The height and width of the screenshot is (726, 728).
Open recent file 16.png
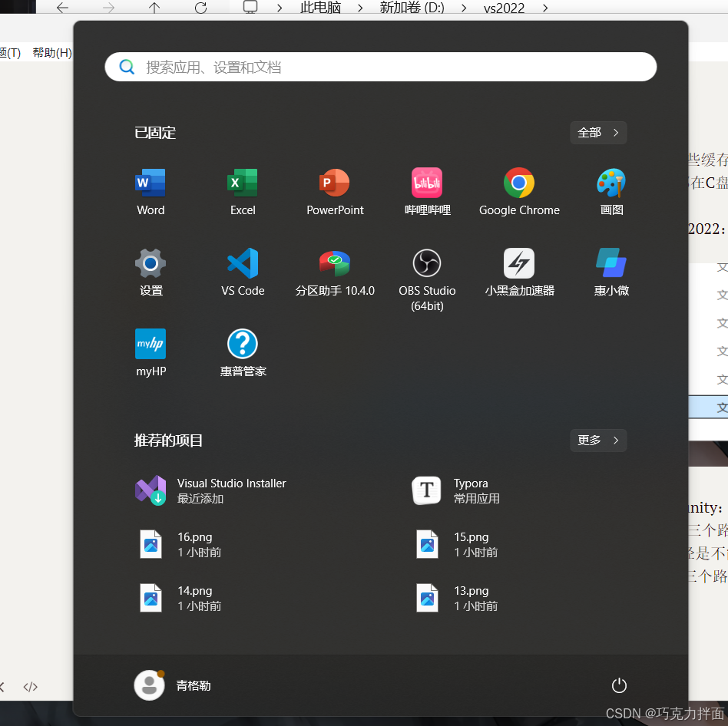180,544
